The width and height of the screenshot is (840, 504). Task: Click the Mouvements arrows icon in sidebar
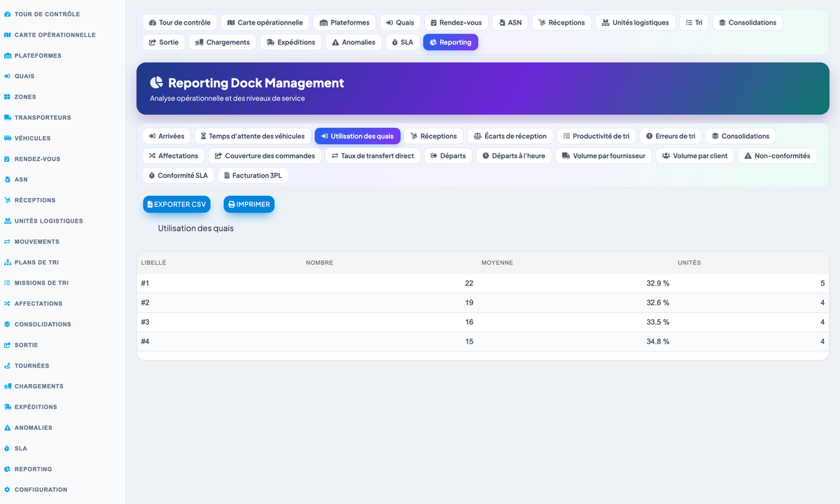point(7,241)
